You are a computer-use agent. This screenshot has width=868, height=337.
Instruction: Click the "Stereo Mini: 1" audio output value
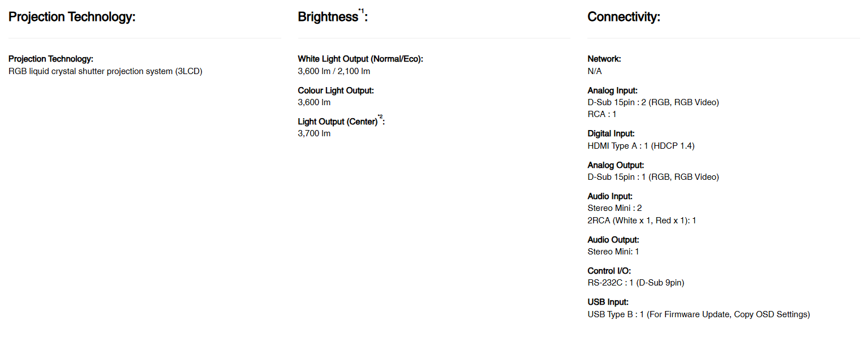click(x=613, y=252)
